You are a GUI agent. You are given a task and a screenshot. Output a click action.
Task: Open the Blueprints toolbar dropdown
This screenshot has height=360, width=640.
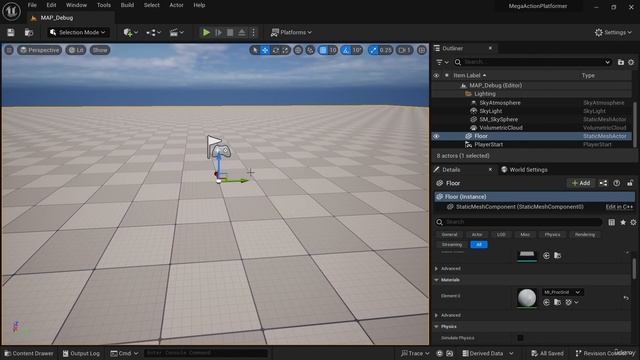click(x=153, y=32)
